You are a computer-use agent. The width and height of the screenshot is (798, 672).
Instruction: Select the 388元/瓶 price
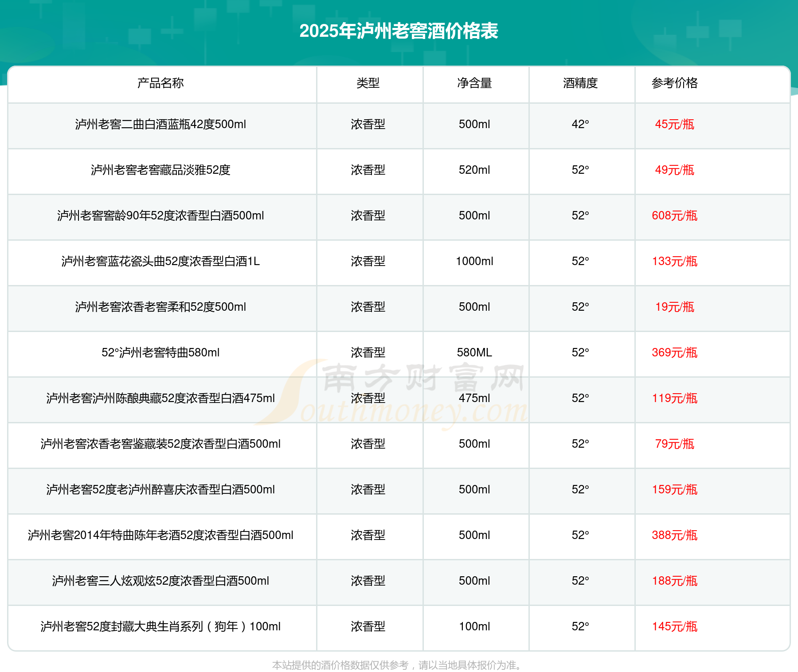(674, 535)
